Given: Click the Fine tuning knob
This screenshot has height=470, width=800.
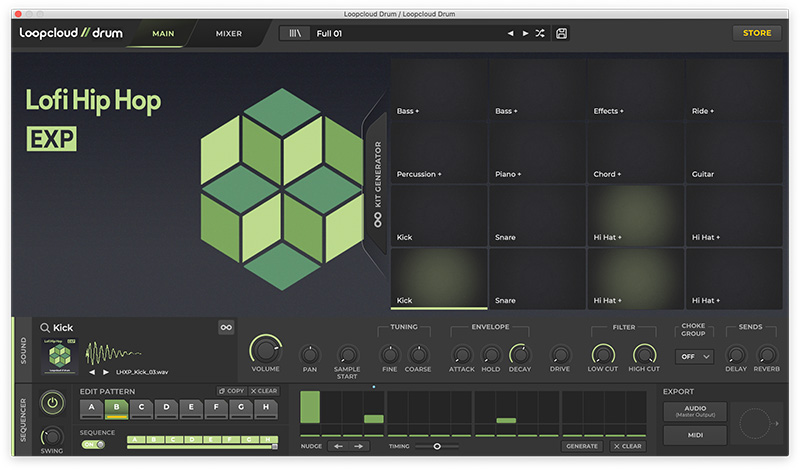Looking at the screenshot, I should point(390,354).
